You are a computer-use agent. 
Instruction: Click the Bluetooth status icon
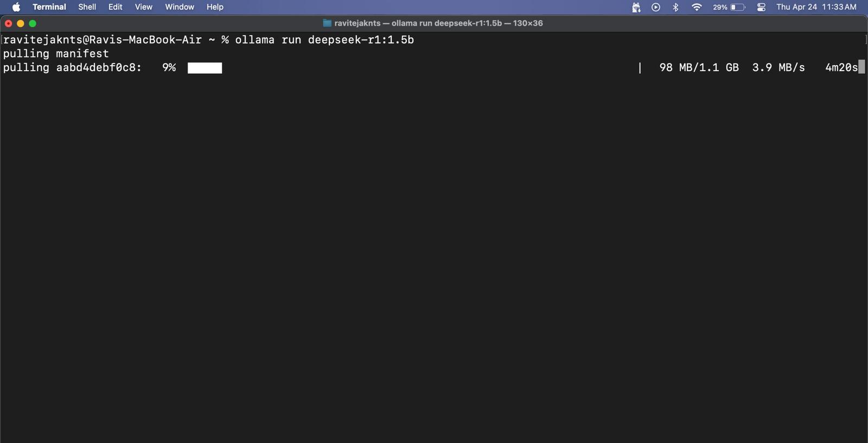(x=675, y=7)
